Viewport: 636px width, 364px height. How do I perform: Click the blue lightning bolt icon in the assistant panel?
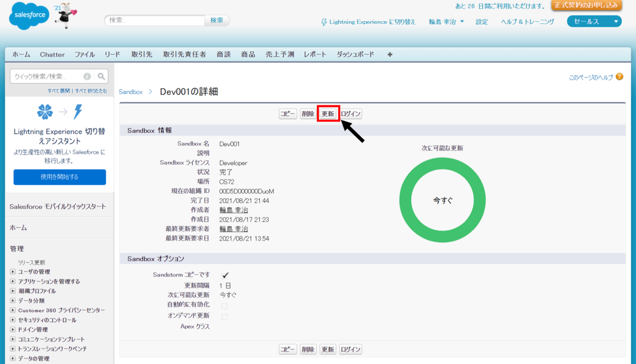pos(78,112)
